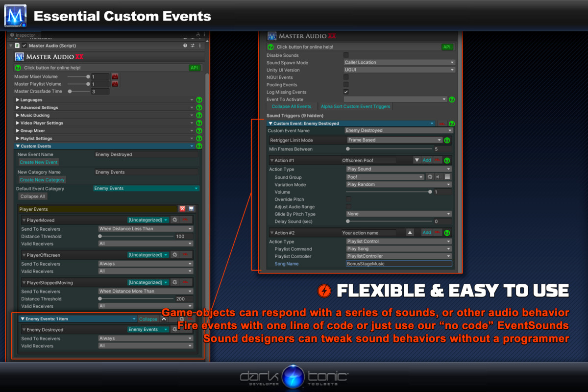
Task: Click help icon for Video Player Settings
Action: pyautogui.click(x=199, y=123)
